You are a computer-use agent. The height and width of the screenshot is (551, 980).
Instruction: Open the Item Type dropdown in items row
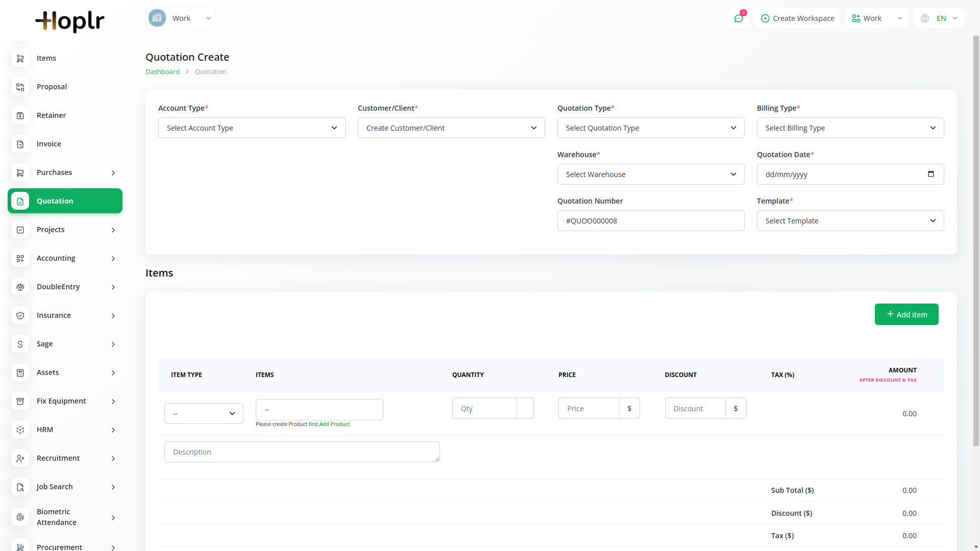[x=204, y=413]
